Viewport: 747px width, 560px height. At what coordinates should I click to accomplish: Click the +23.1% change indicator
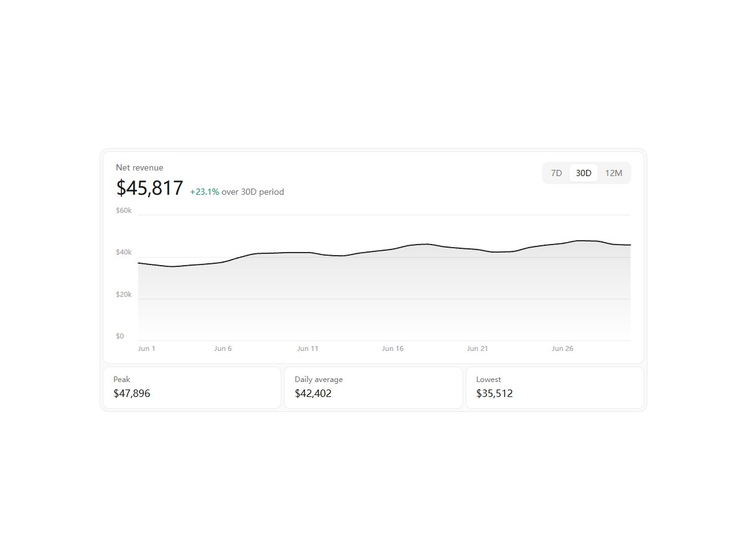click(x=204, y=192)
